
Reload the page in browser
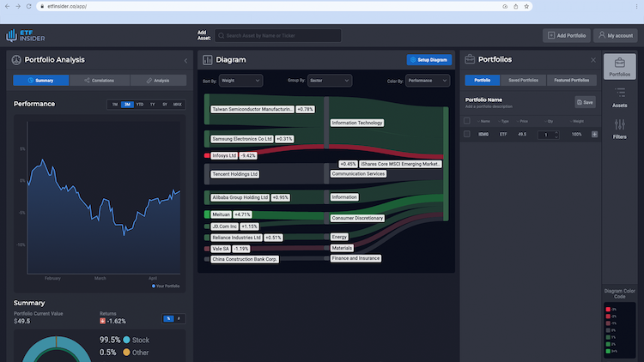tap(28, 7)
